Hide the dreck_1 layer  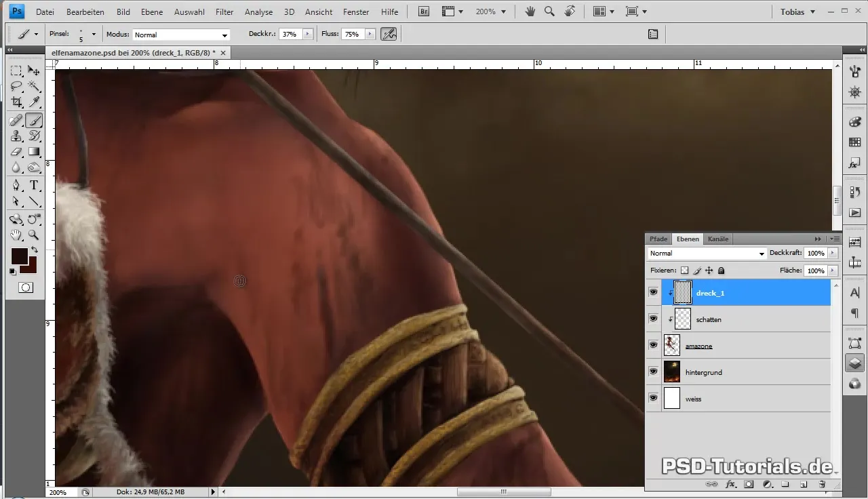(653, 292)
